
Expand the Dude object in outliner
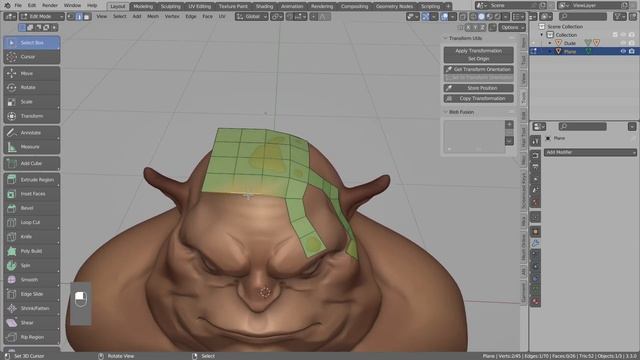(x=550, y=43)
